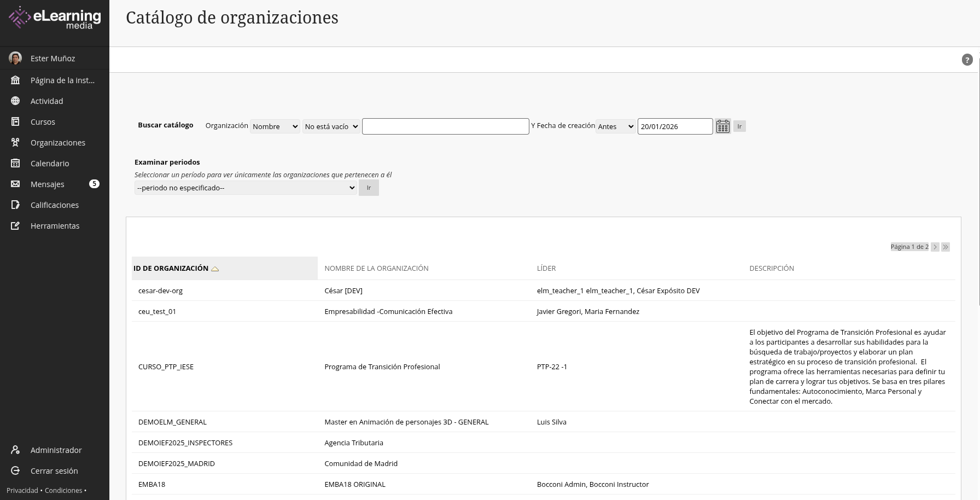Screen dimensions: 980x500
Task: Click the catalog search text field
Action: click(x=446, y=126)
